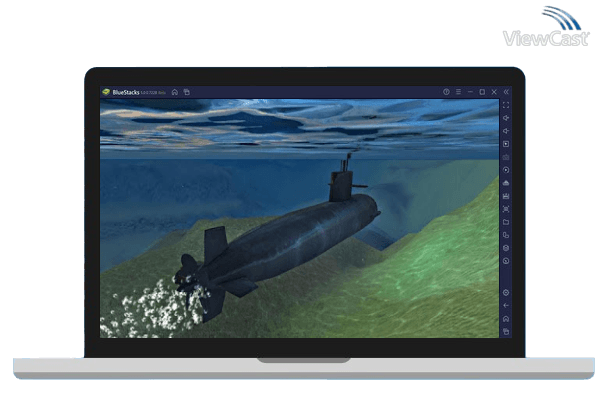Open the help question-mark icon
602x414 pixels.
point(446,92)
